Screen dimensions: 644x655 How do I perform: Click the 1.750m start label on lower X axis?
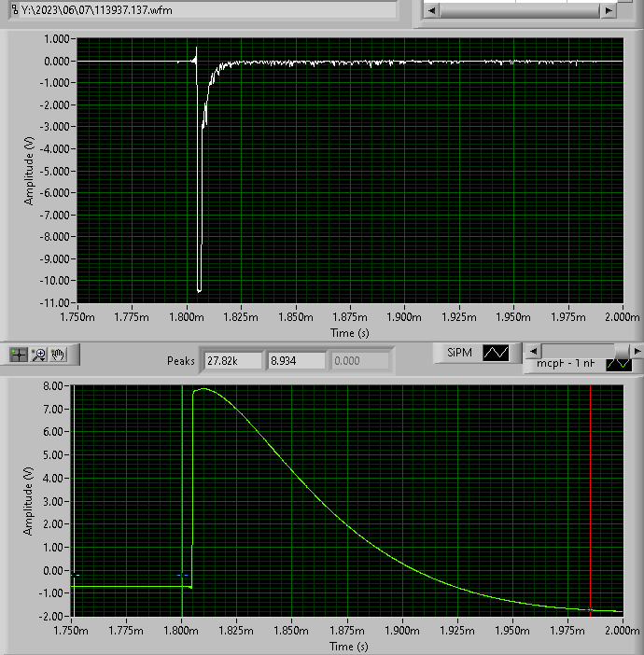pos(71,630)
